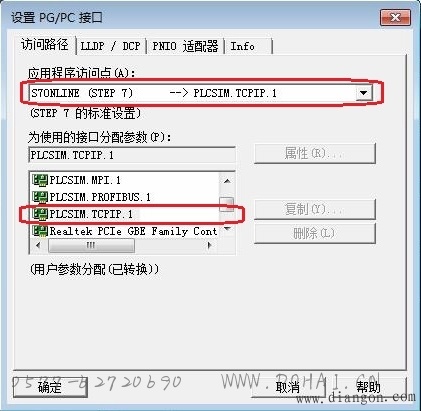Click the 确定 button

50,387
